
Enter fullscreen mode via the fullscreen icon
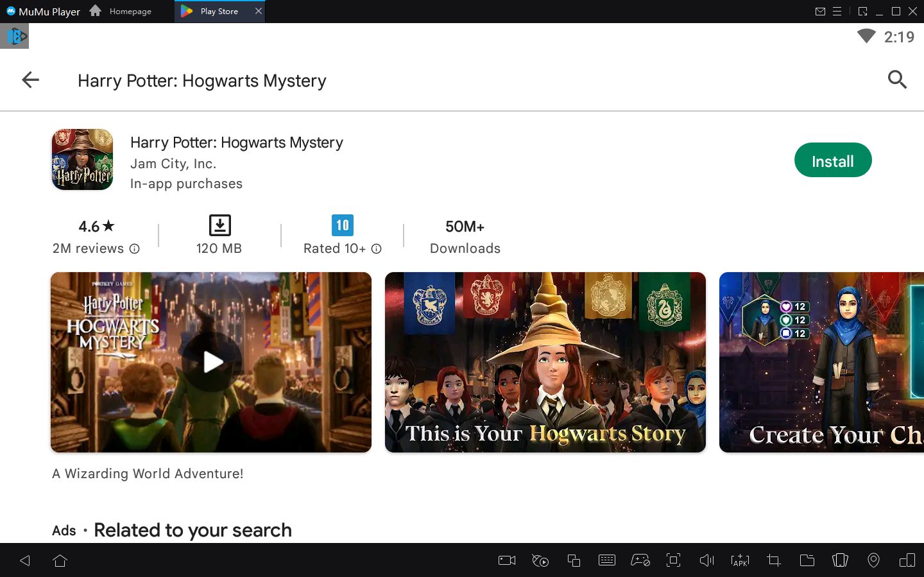click(x=673, y=560)
